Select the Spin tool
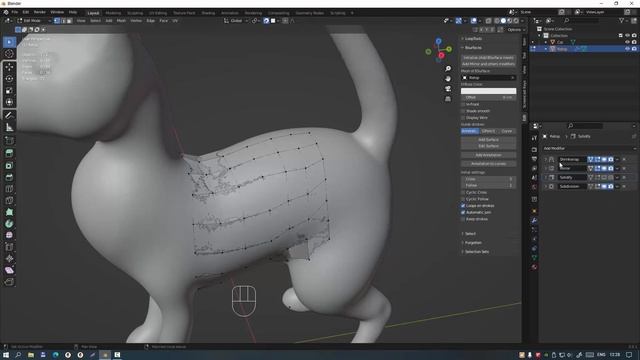This screenshot has height=360, width=640. (x=9, y=224)
